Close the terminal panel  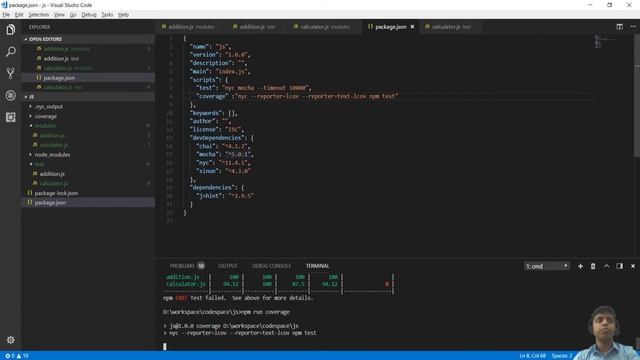pos(633,266)
